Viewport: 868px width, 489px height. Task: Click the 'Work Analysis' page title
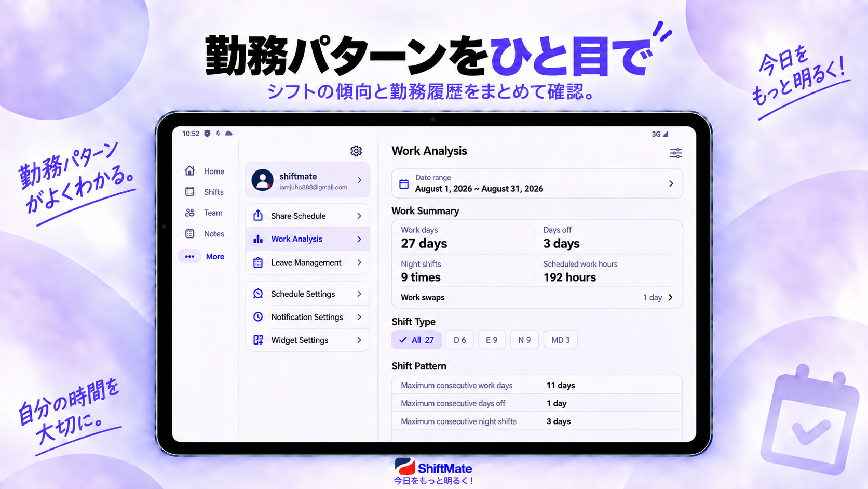pyautogui.click(x=429, y=151)
